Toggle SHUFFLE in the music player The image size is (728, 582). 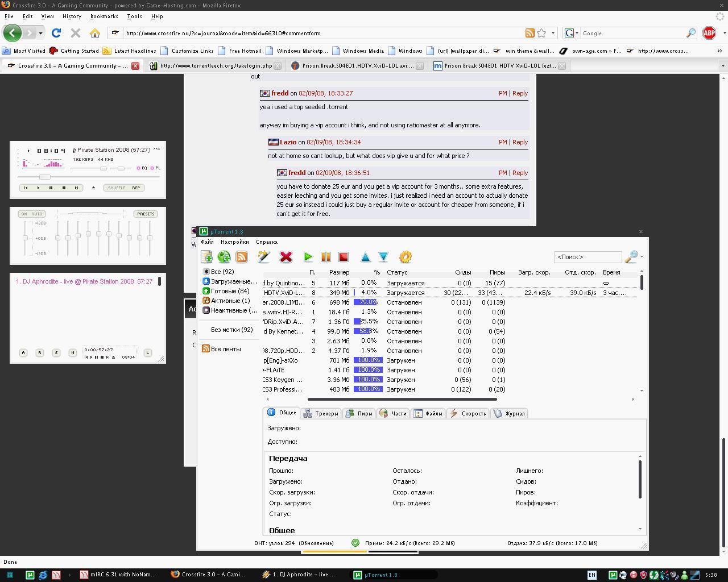[117, 188]
